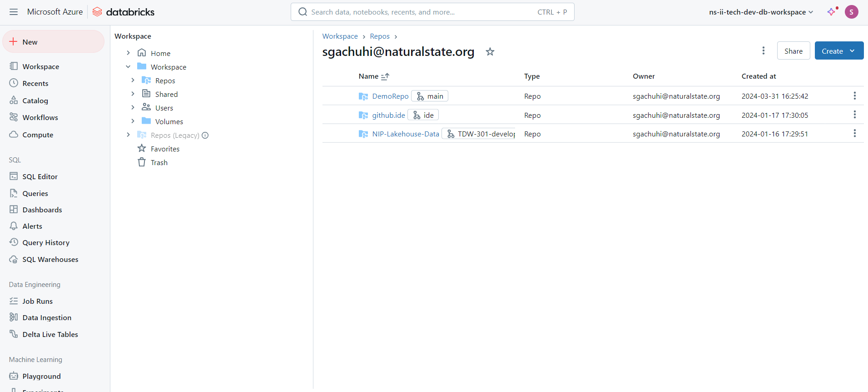Open the Create dropdown button
Image resolution: width=868 pixels, height=392 pixels.
click(839, 51)
